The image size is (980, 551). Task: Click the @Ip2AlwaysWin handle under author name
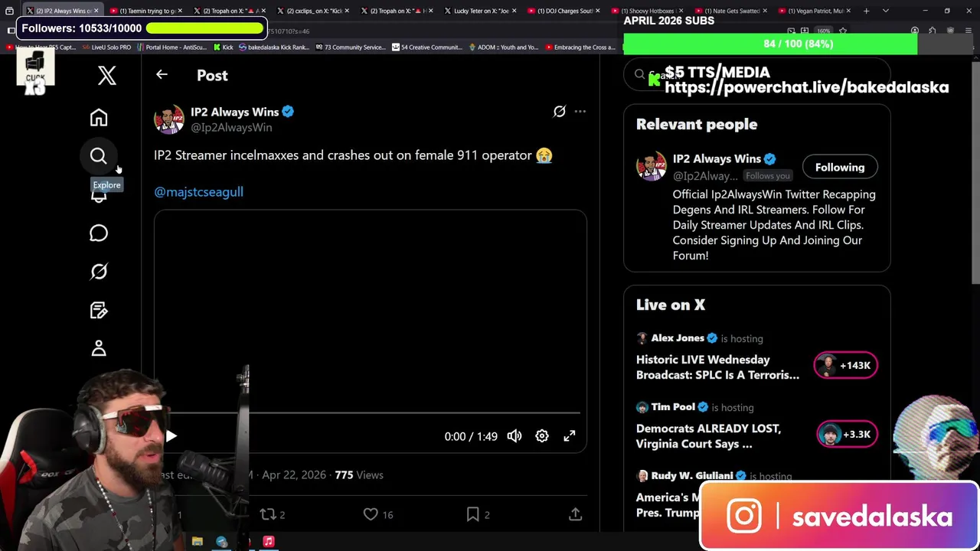[x=231, y=128]
